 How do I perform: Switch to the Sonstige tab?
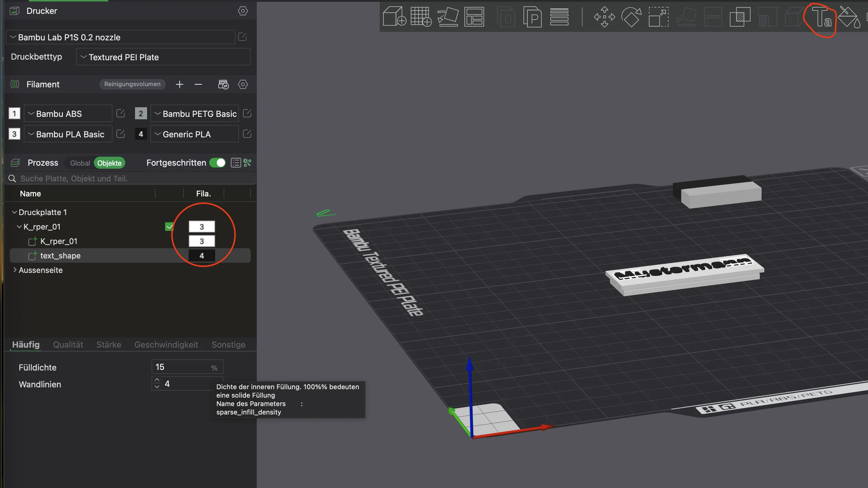coord(228,345)
